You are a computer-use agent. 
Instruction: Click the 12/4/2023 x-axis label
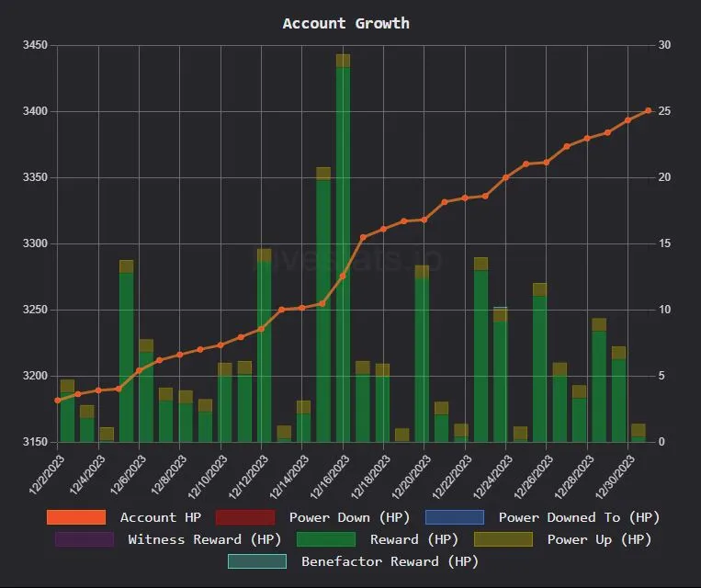pos(87,474)
